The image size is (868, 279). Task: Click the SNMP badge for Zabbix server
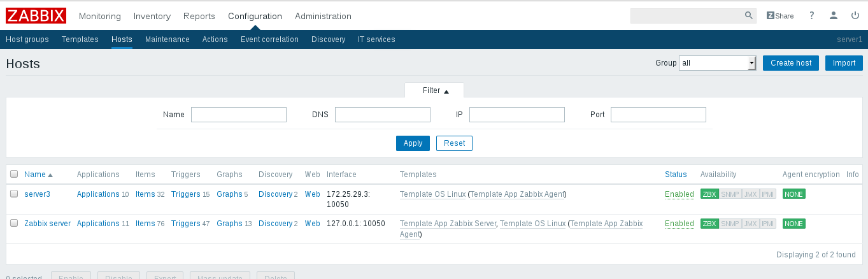pos(729,224)
